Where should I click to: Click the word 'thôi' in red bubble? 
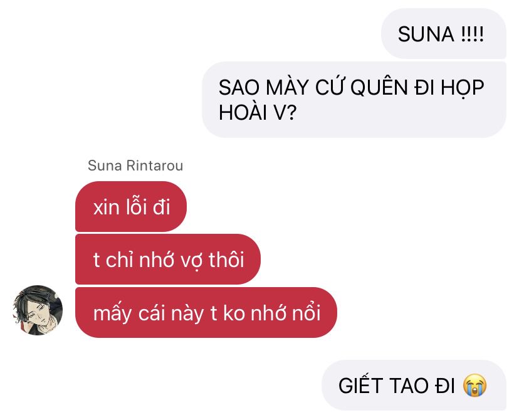[226, 259]
